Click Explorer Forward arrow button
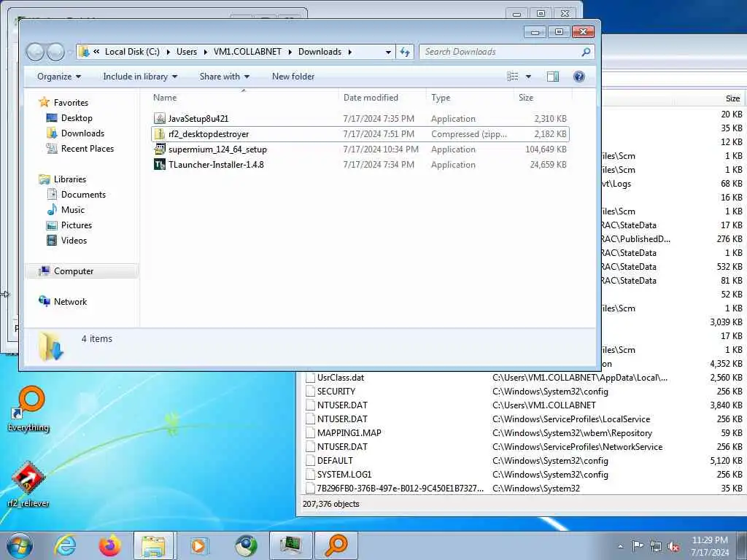 [55, 52]
